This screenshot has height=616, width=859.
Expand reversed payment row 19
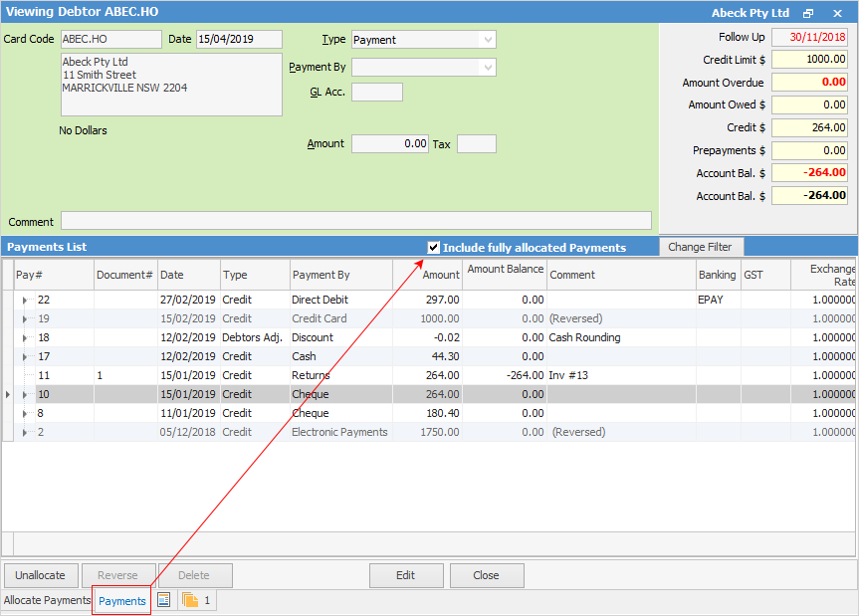click(25, 318)
